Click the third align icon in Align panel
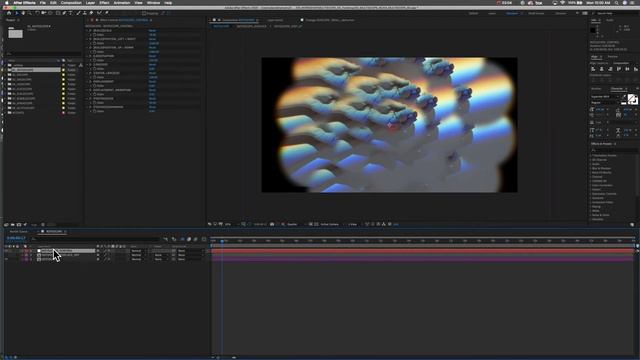Screen dimensions: 640x360 tap(610, 69)
